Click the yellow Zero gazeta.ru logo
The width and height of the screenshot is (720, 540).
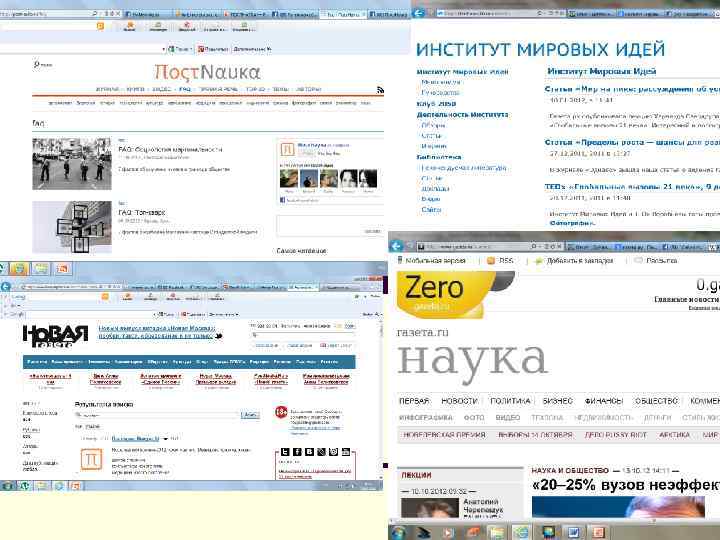pos(444,293)
